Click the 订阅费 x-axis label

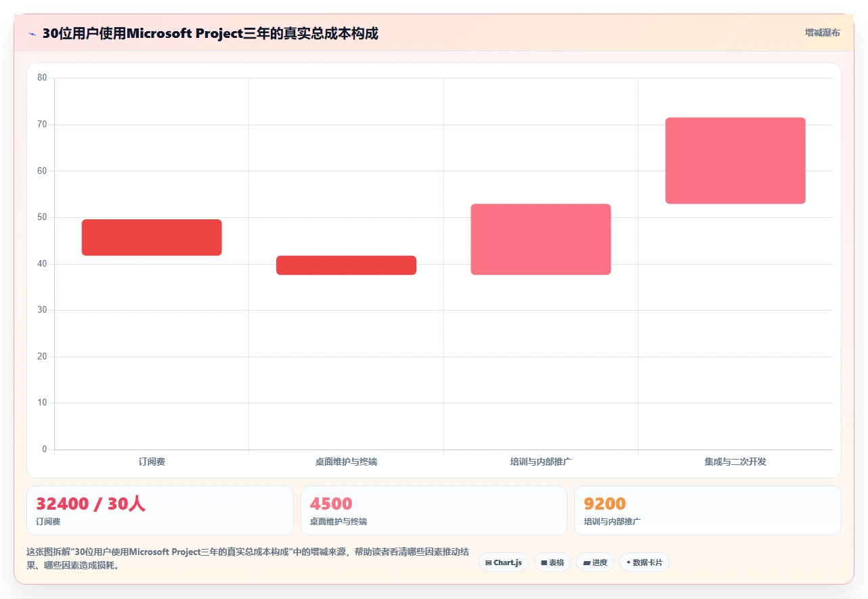[x=152, y=462]
